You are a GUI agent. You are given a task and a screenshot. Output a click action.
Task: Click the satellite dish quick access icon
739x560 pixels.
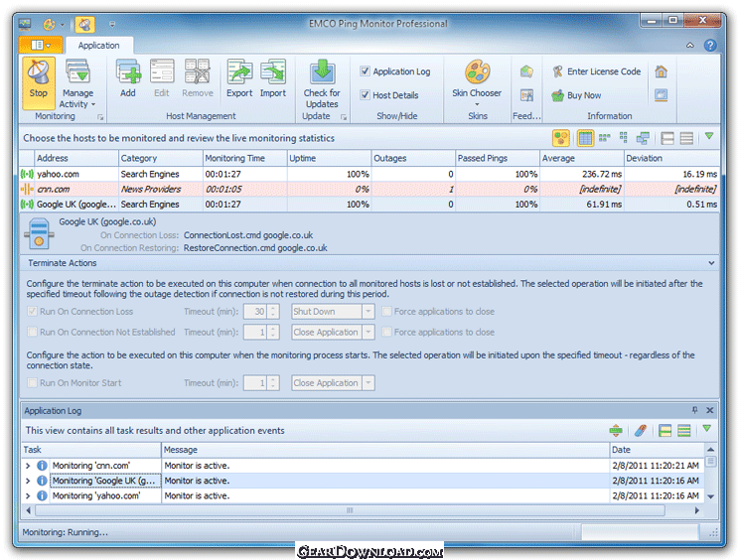pyautogui.click(x=84, y=24)
